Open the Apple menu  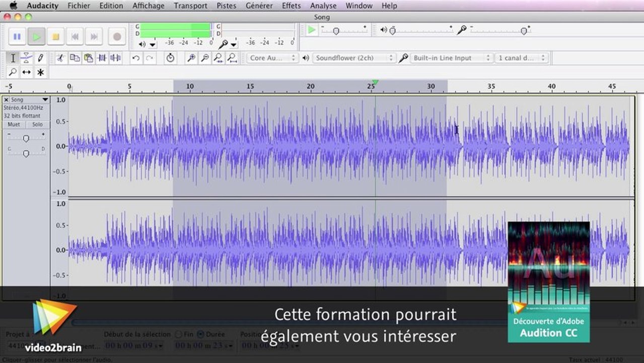[14, 6]
